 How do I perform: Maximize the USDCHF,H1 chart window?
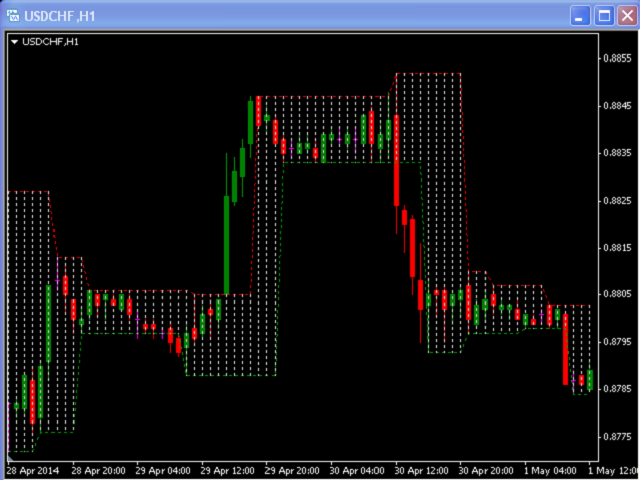click(x=604, y=16)
